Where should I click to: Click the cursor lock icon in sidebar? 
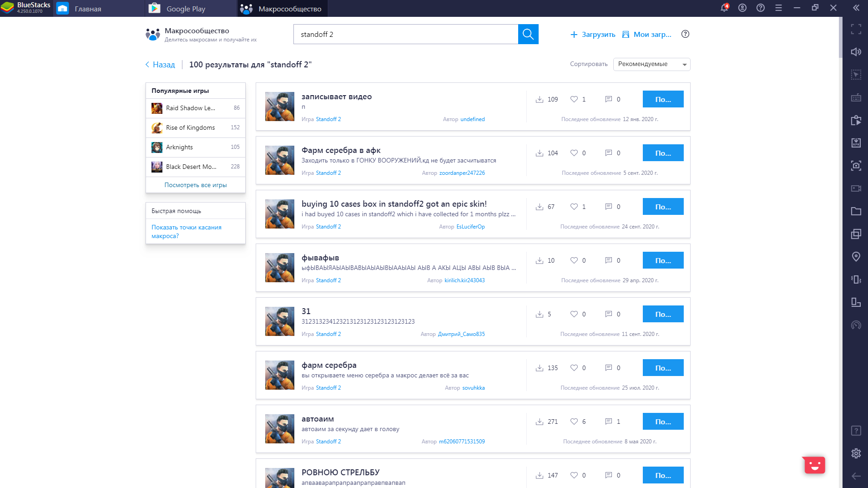point(856,75)
